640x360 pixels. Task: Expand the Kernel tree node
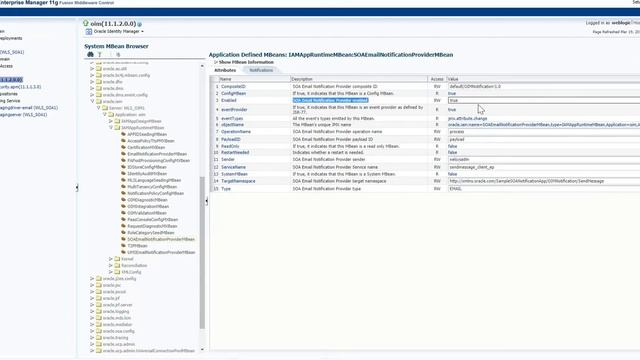tap(111, 259)
